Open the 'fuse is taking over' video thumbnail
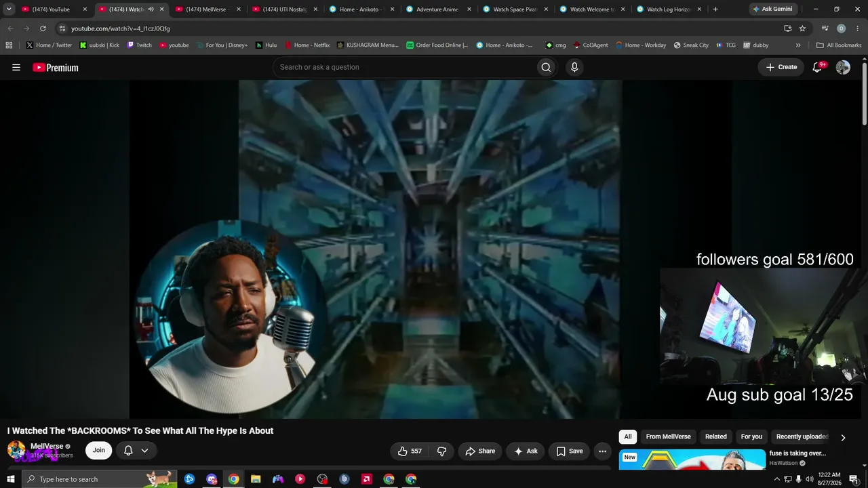Screen dimensions: 868x488 coord(692,460)
